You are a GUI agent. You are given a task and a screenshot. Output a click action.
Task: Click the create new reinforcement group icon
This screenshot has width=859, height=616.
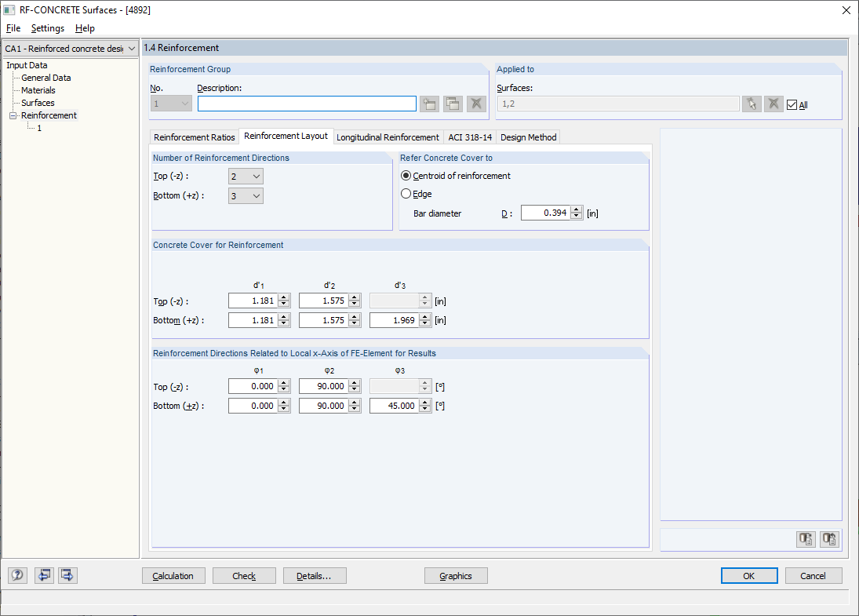[x=430, y=104]
